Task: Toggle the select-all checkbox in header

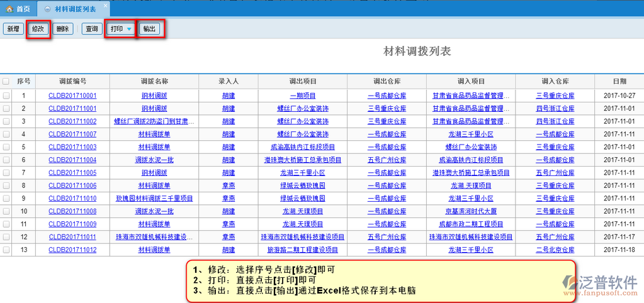Action: point(6,82)
